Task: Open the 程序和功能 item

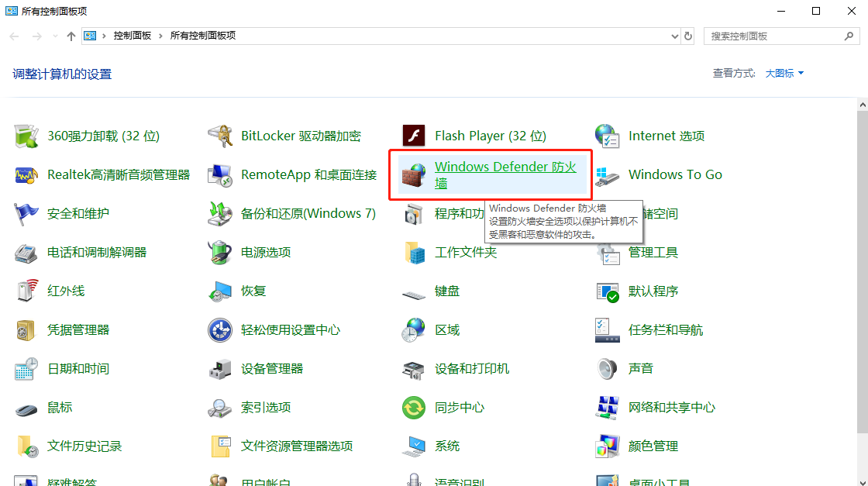Action: pos(459,214)
